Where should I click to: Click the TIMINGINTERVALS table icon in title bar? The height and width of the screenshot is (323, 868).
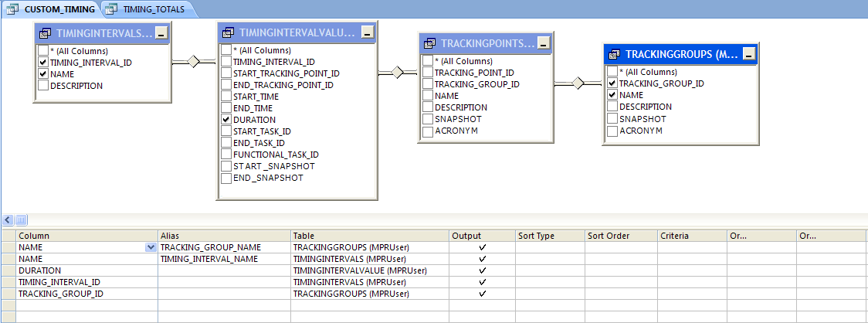click(x=46, y=33)
